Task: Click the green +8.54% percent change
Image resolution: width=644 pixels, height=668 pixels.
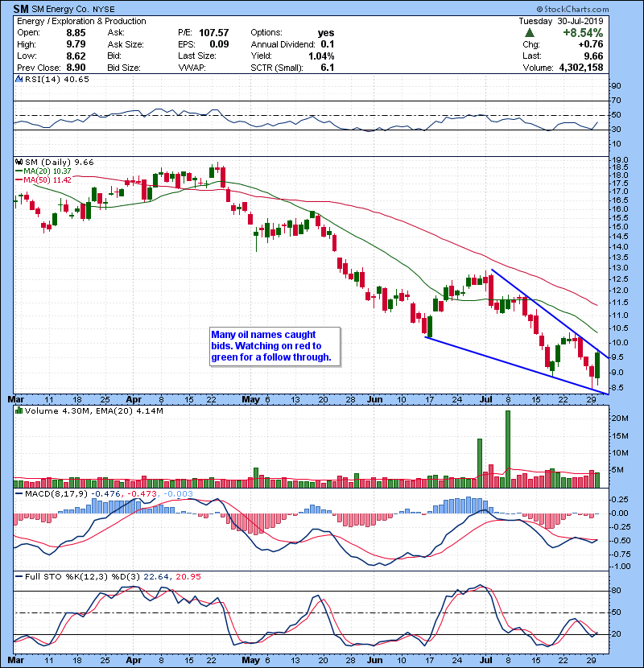Action: coord(583,33)
